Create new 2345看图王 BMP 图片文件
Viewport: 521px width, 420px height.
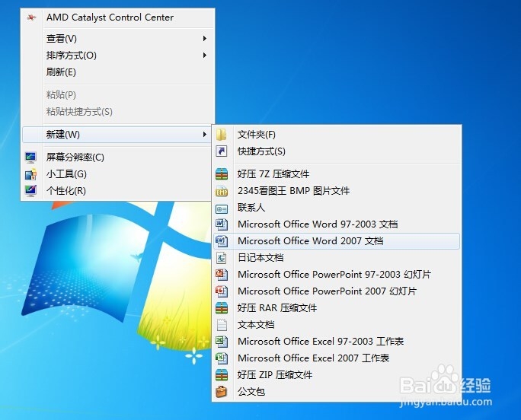point(337,191)
